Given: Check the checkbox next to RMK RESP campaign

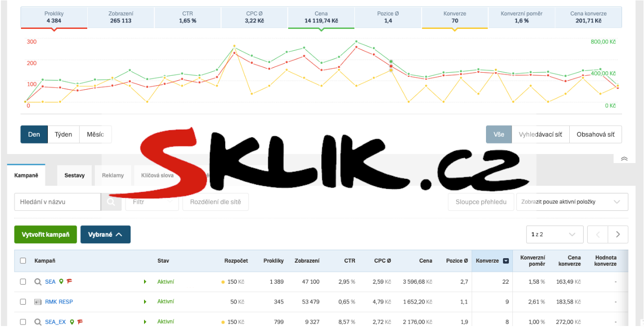Looking at the screenshot, I should pyautogui.click(x=22, y=302).
